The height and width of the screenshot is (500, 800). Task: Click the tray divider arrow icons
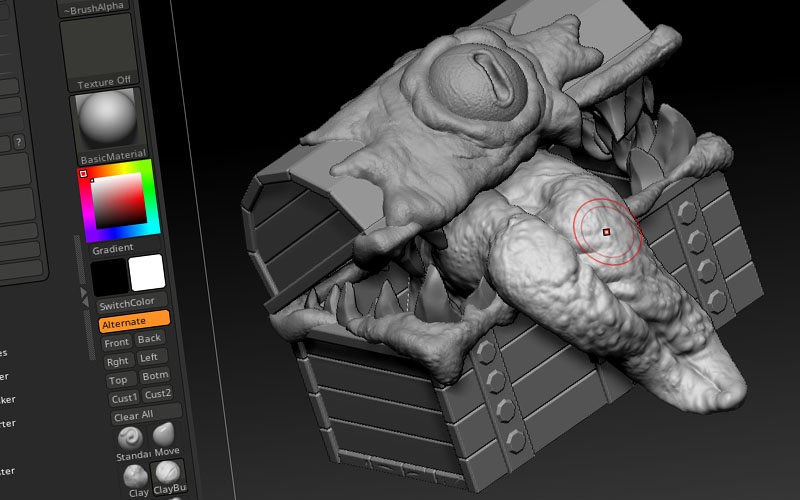tap(84, 297)
